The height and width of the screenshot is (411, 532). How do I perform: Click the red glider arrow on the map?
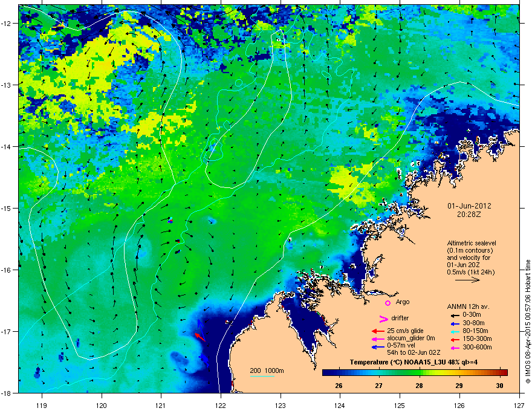tap(200, 337)
